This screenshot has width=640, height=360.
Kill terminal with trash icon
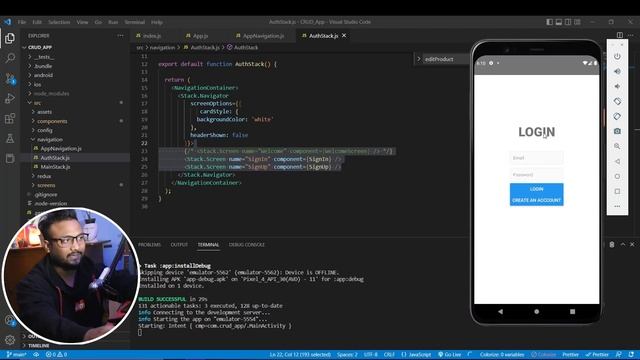(x=611, y=244)
